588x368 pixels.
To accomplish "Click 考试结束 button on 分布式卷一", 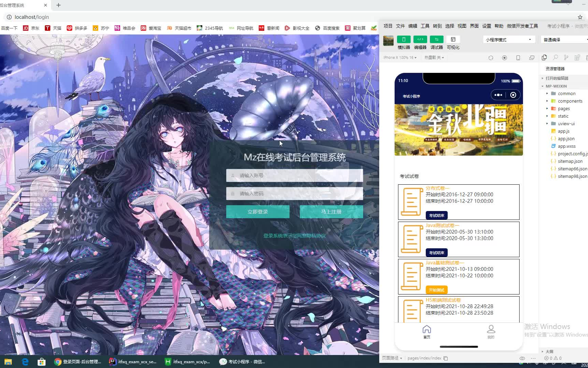I will (437, 215).
